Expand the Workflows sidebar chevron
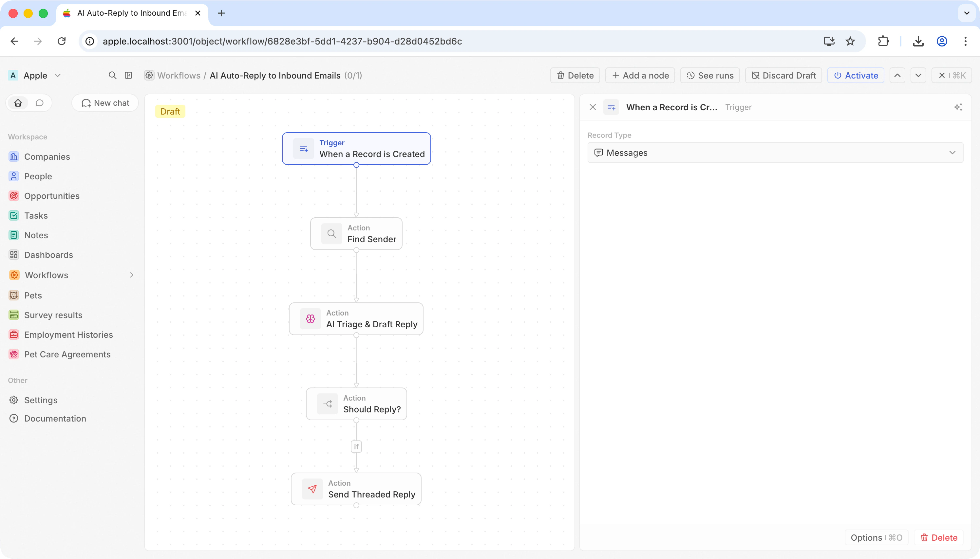Image resolution: width=980 pixels, height=559 pixels. point(132,275)
